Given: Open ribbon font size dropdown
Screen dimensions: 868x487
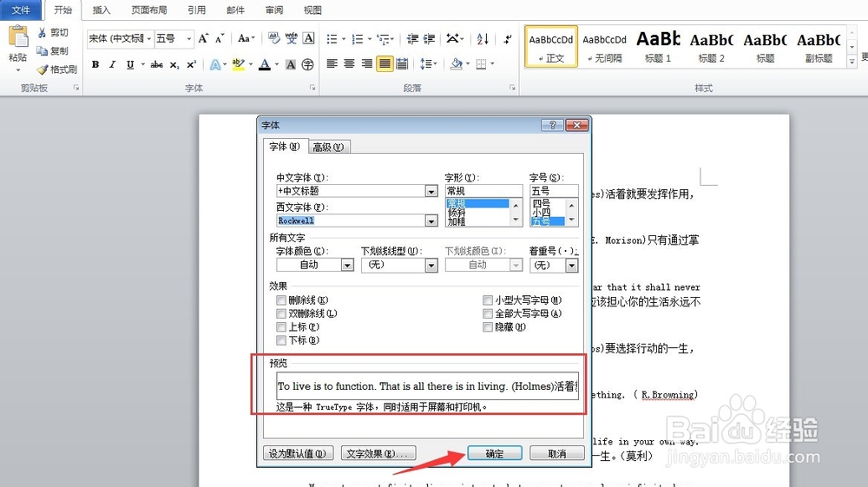Looking at the screenshot, I should pos(188,38).
